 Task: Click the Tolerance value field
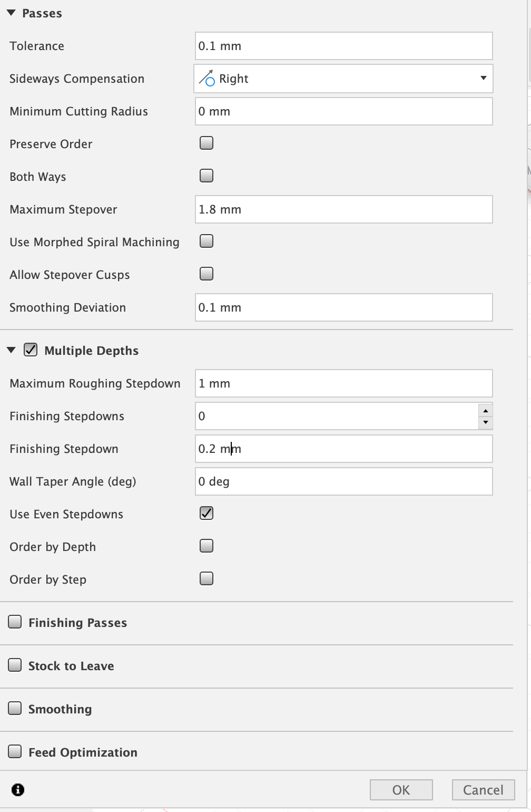343,46
